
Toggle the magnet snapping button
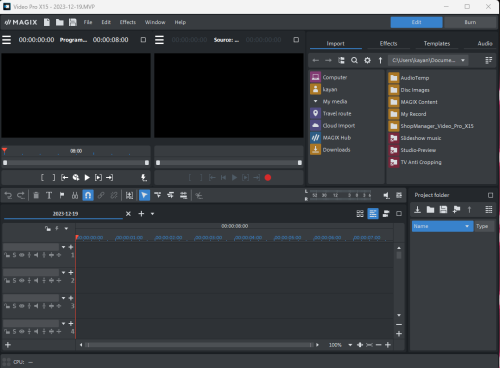click(88, 195)
